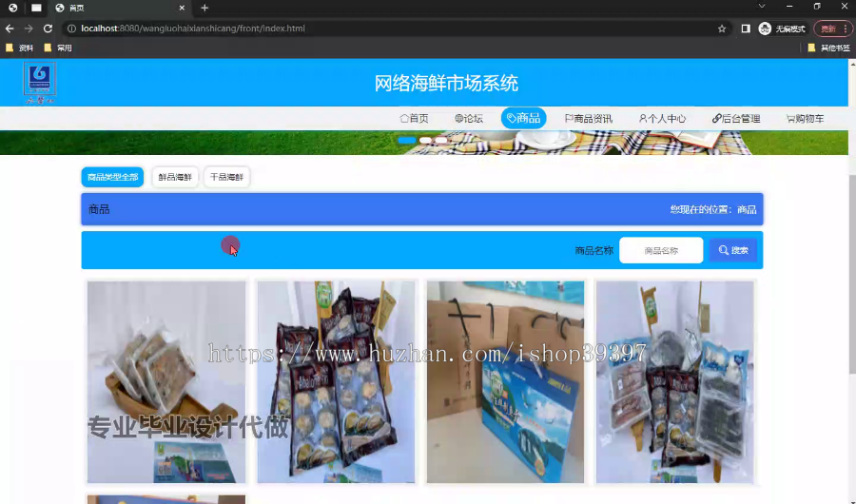Viewport: 856px width, 504px height.
Task: Click the site logo image
Action: pos(39,83)
